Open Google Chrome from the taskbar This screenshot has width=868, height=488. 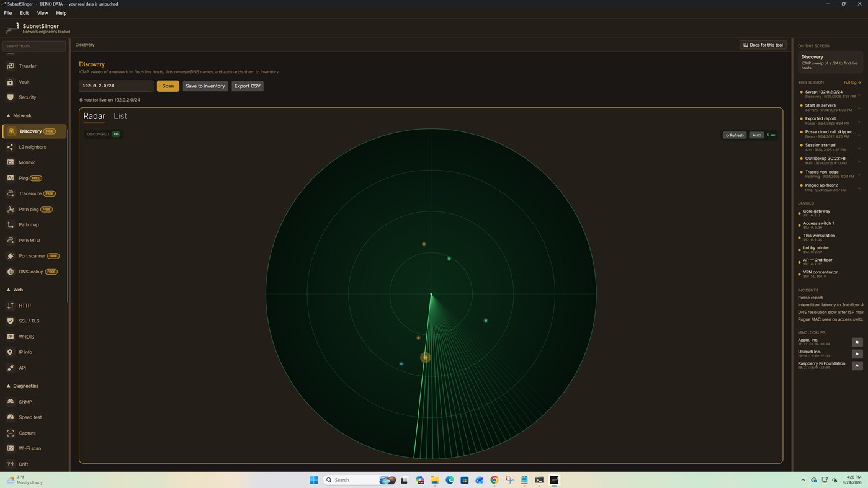pyautogui.click(x=494, y=480)
